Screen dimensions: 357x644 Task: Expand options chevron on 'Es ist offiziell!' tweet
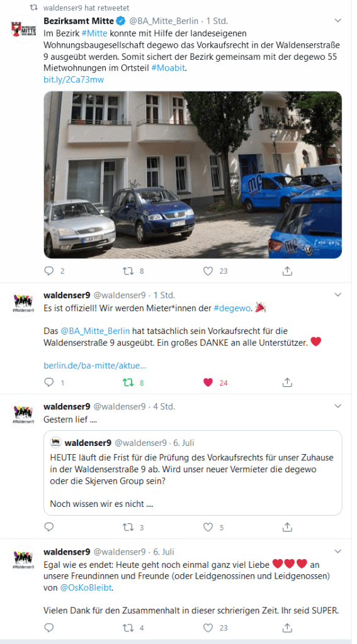pyautogui.click(x=337, y=294)
